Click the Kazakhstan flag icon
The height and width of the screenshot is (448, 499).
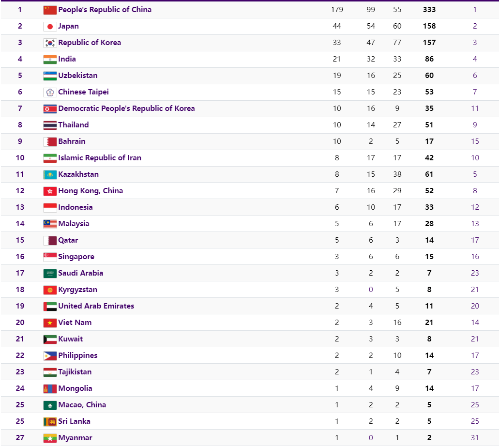[50, 174]
